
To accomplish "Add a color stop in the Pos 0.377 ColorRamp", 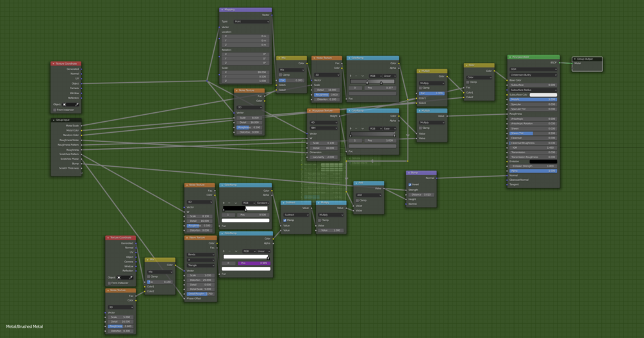I will [351, 76].
